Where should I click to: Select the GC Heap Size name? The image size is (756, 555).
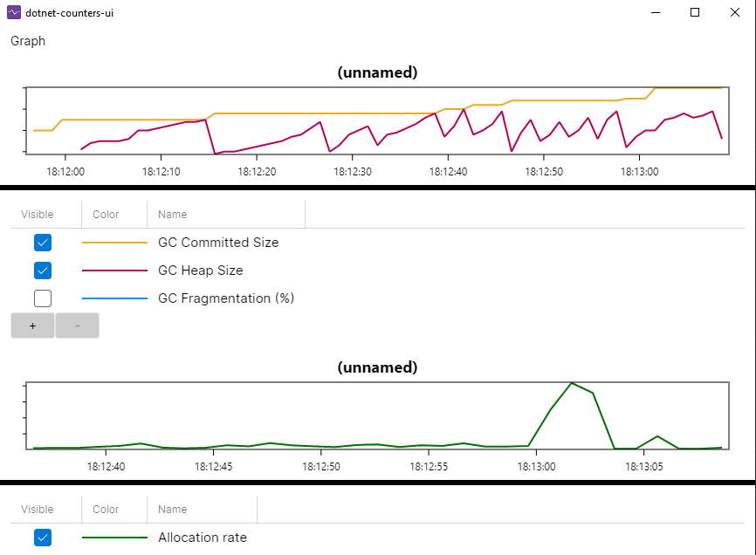coord(201,271)
